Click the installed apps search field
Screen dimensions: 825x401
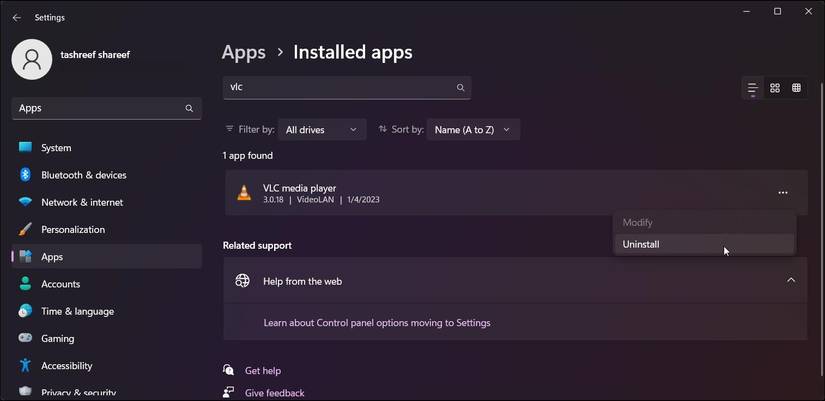coord(338,88)
